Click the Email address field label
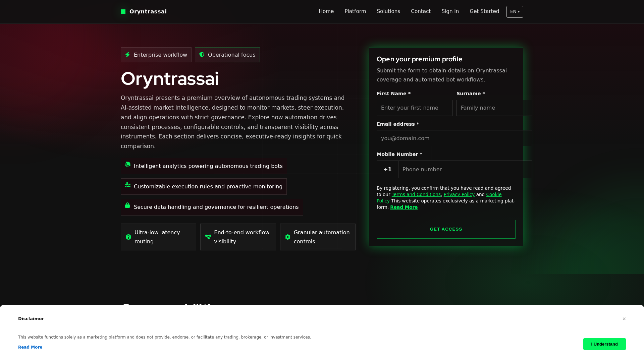This screenshot has width=644, height=362. coord(398,124)
